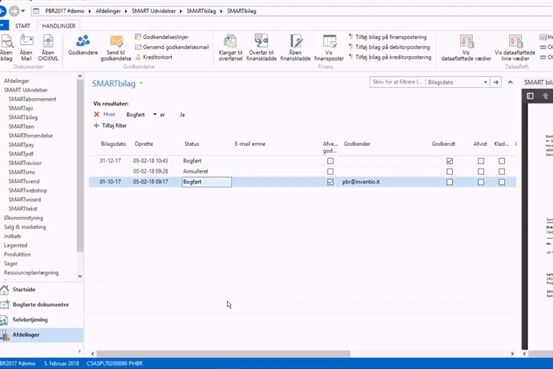Toggle Godkendt checkbox in 31-12-17 row

point(449,161)
